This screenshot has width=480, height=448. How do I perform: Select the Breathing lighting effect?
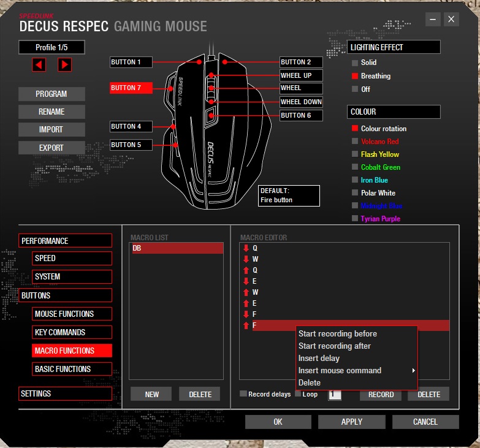[x=355, y=76]
